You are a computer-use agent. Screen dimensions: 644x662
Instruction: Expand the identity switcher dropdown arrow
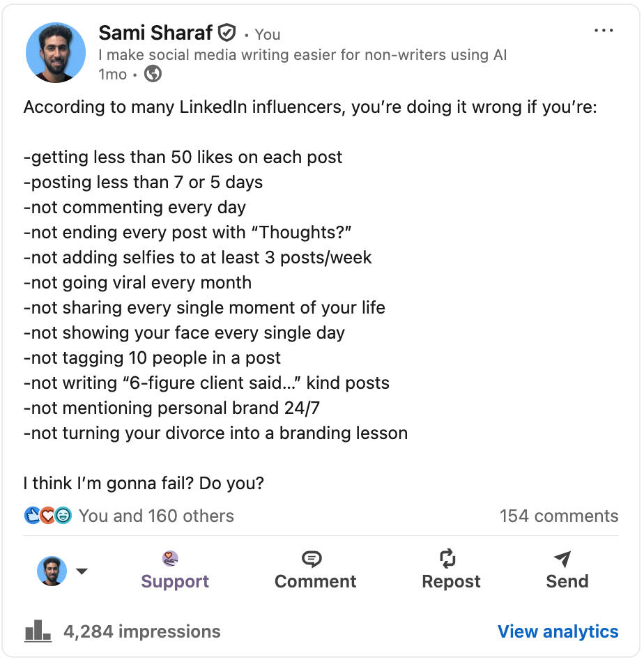[82, 571]
